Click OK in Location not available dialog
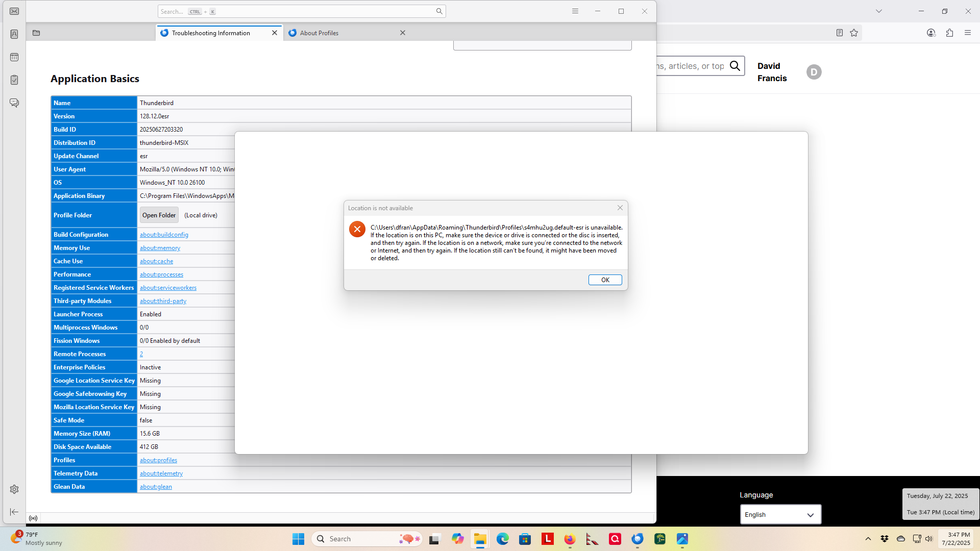This screenshot has height=551, width=980. (x=605, y=280)
